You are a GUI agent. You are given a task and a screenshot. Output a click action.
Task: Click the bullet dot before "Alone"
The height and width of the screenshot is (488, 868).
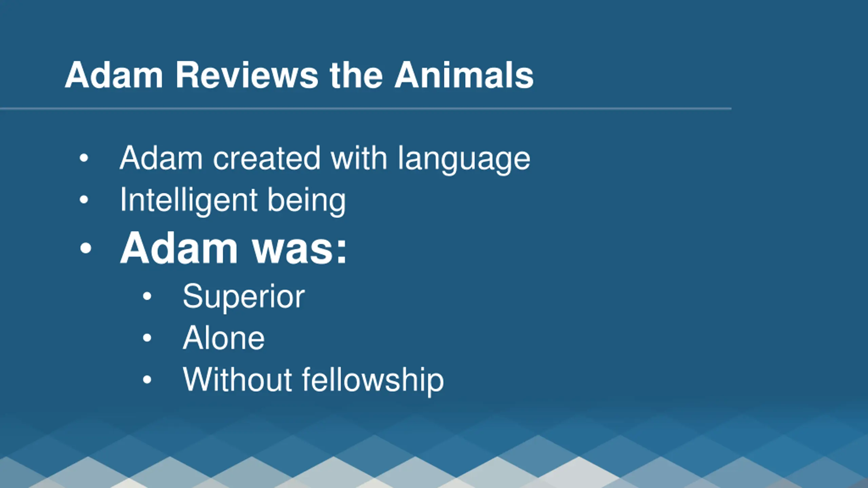point(147,338)
